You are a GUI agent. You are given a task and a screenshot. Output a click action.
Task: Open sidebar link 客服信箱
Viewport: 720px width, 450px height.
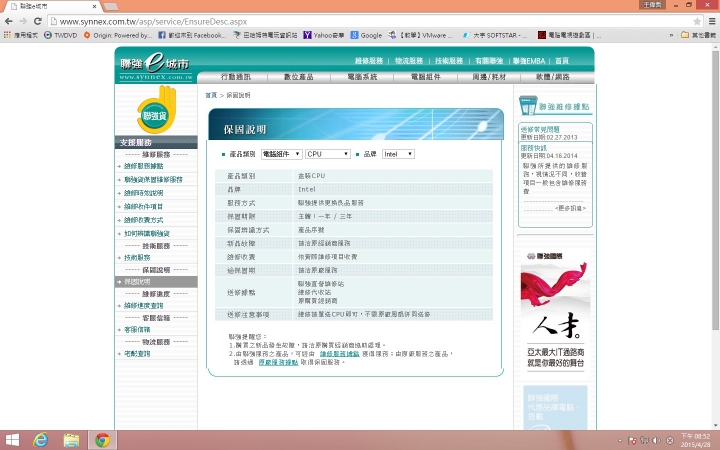tap(137, 330)
